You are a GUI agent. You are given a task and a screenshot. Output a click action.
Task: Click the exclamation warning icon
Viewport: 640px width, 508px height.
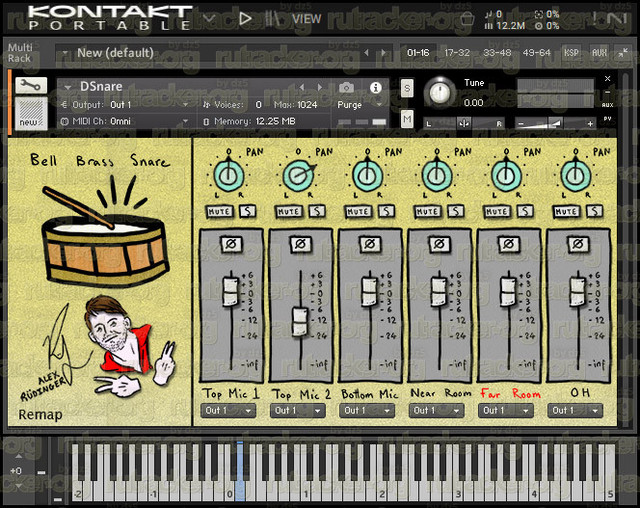click(595, 18)
